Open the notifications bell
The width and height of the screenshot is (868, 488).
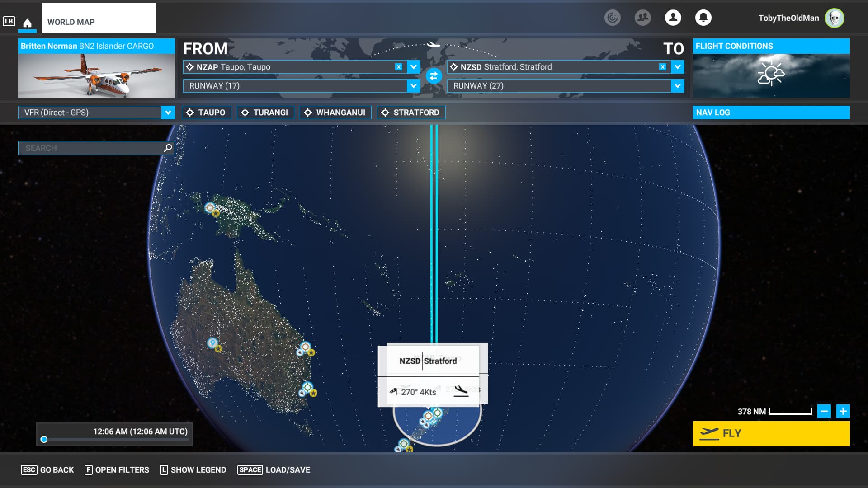[x=703, y=18]
